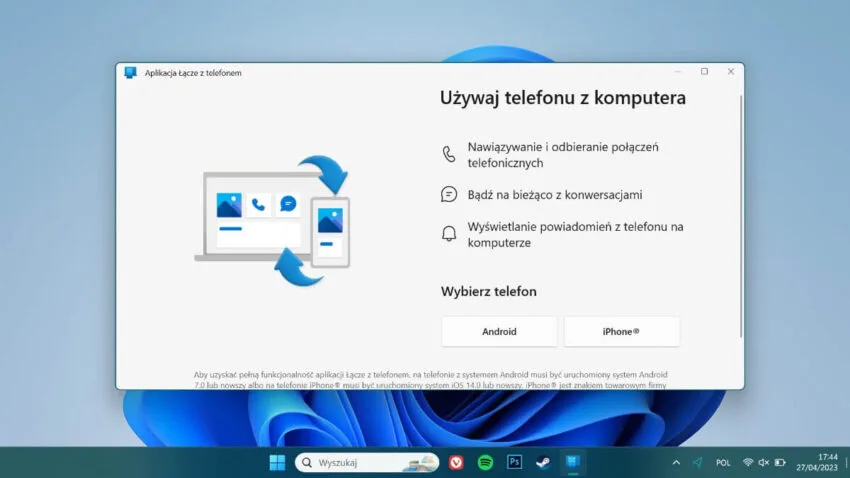The height and width of the screenshot is (478, 850).
Task: Click the POL language indicator
Action: pyautogui.click(x=723, y=463)
